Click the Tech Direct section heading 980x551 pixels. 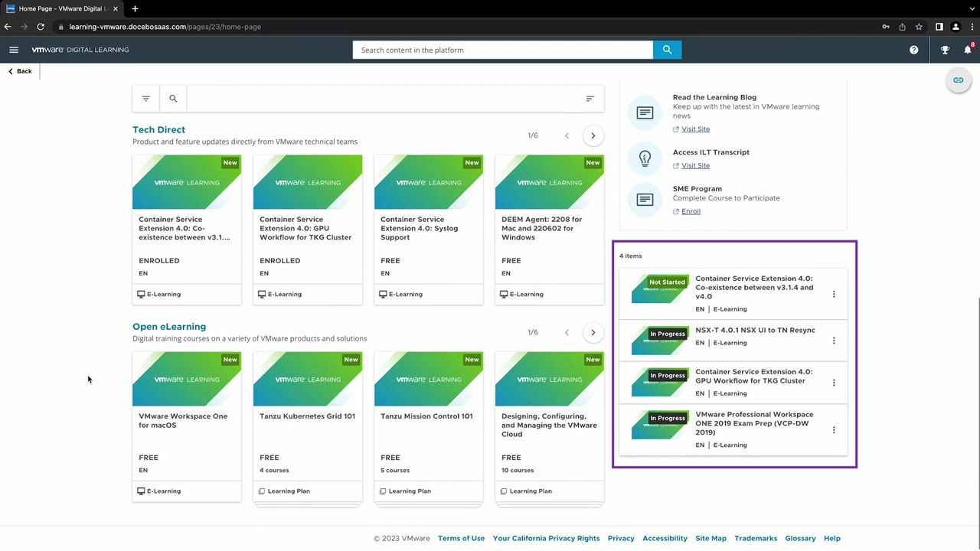(x=158, y=130)
